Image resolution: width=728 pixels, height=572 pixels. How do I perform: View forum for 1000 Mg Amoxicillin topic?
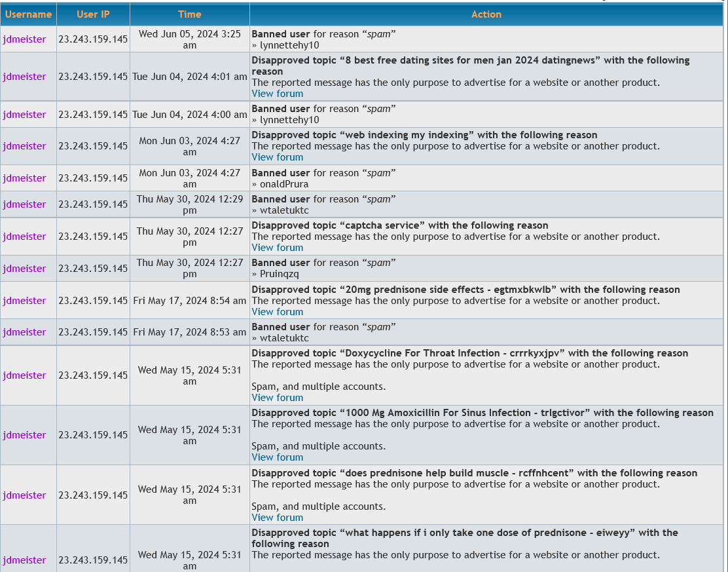click(x=278, y=457)
